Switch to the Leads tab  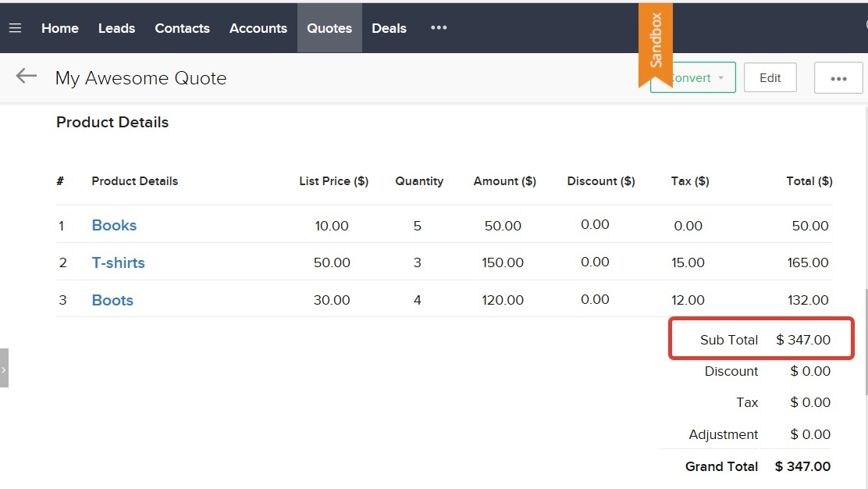pyautogui.click(x=117, y=28)
